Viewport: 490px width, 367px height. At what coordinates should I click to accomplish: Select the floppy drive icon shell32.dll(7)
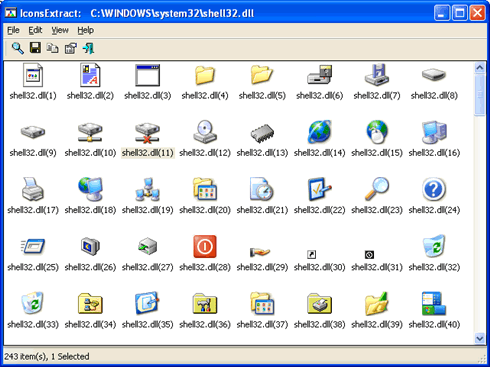pos(377,75)
